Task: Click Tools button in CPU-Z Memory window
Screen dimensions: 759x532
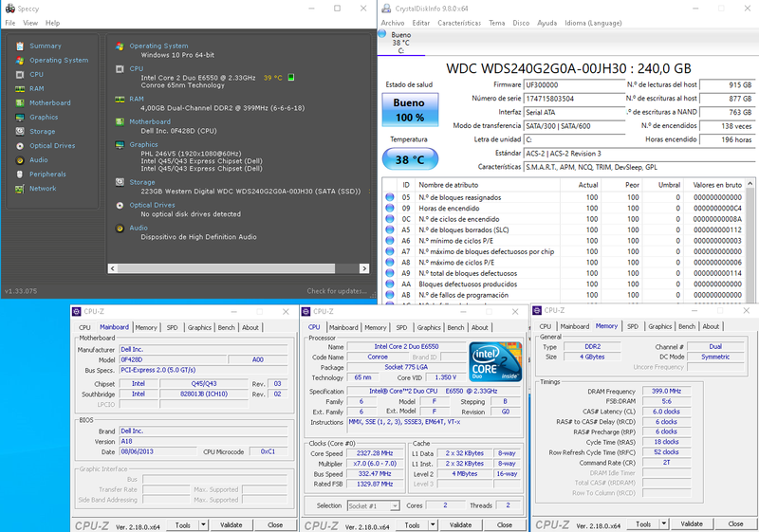Action: coord(643,523)
